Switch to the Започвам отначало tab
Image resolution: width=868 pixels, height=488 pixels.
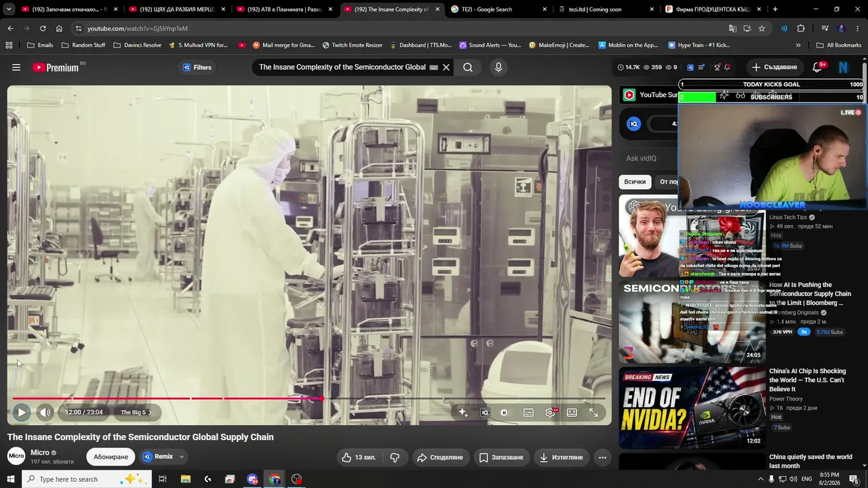coord(70,9)
